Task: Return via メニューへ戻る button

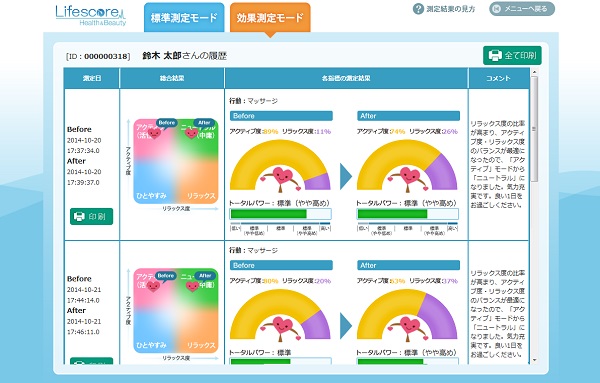Action: click(x=522, y=9)
